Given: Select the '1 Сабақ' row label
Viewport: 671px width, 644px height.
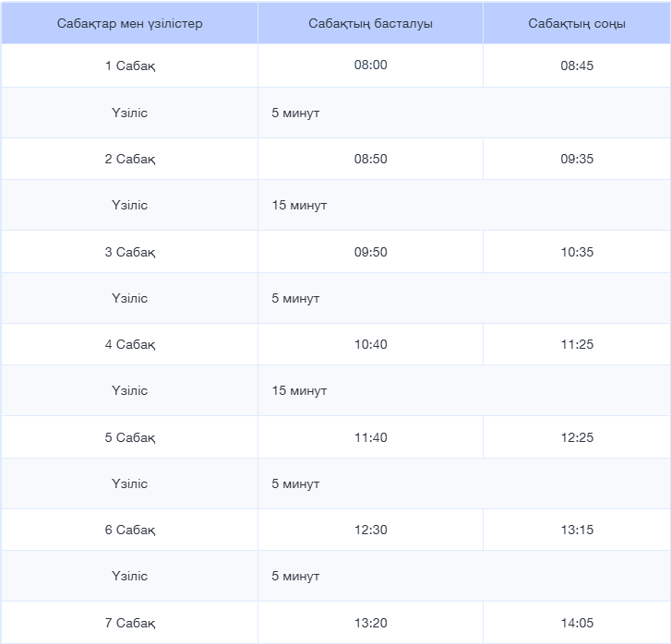Looking at the screenshot, I should pyautogui.click(x=129, y=66).
